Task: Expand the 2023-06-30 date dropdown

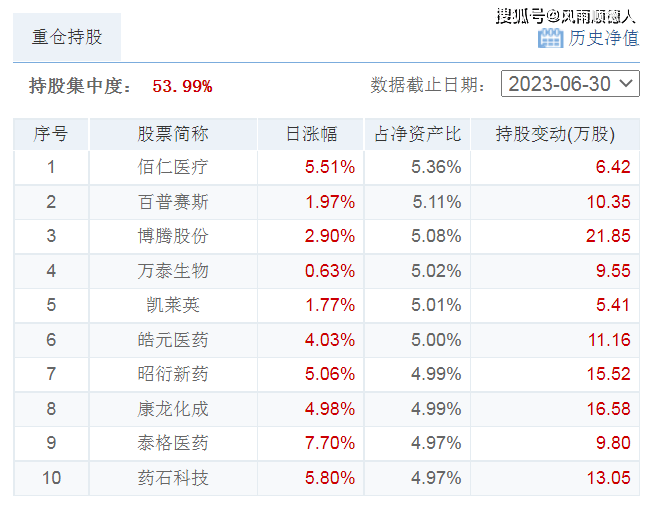Action: (x=570, y=84)
